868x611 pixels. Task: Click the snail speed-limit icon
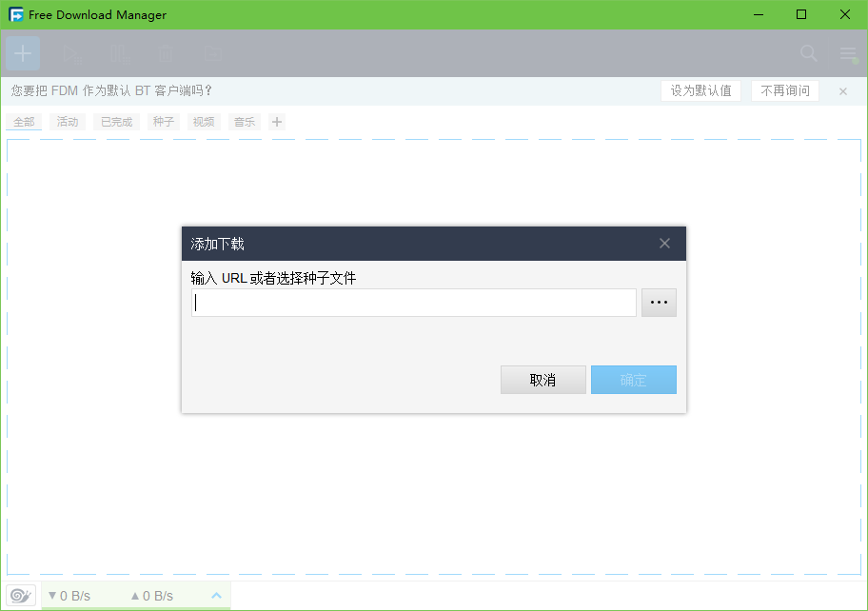click(x=20, y=595)
